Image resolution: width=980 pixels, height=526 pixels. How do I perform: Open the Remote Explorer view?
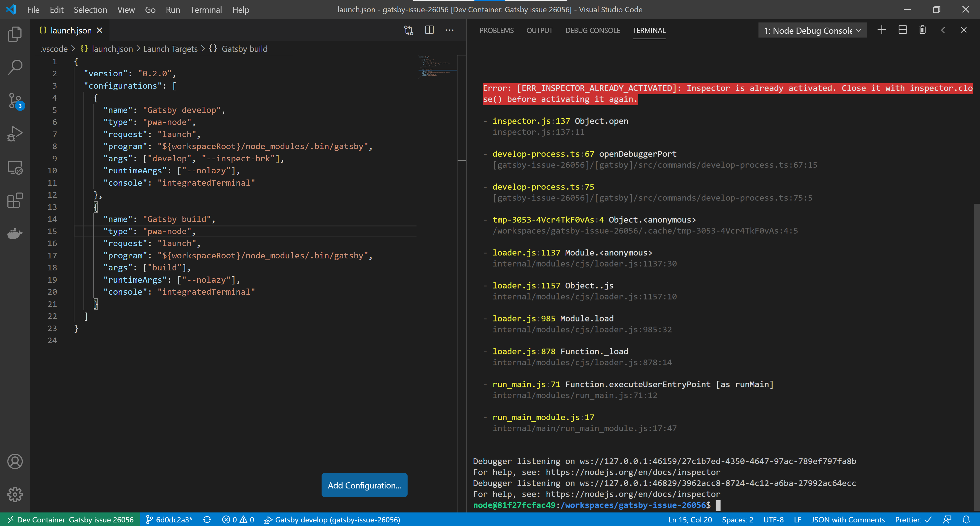pos(15,167)
